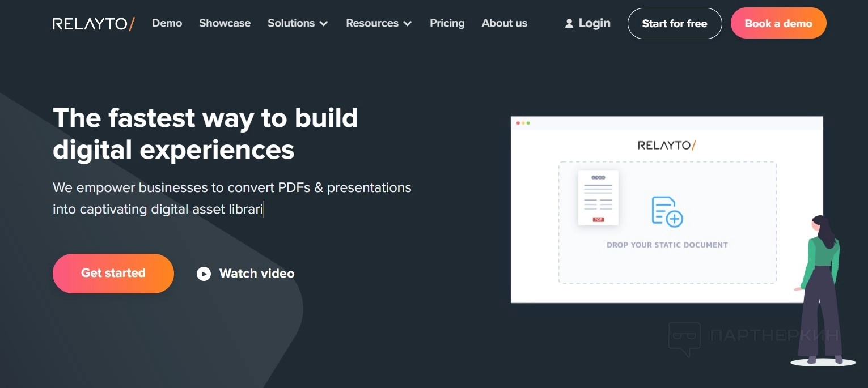The height and width of the screenshot is (388, 868).
Task: Open the Login link
Action: [x=594, y=23]
